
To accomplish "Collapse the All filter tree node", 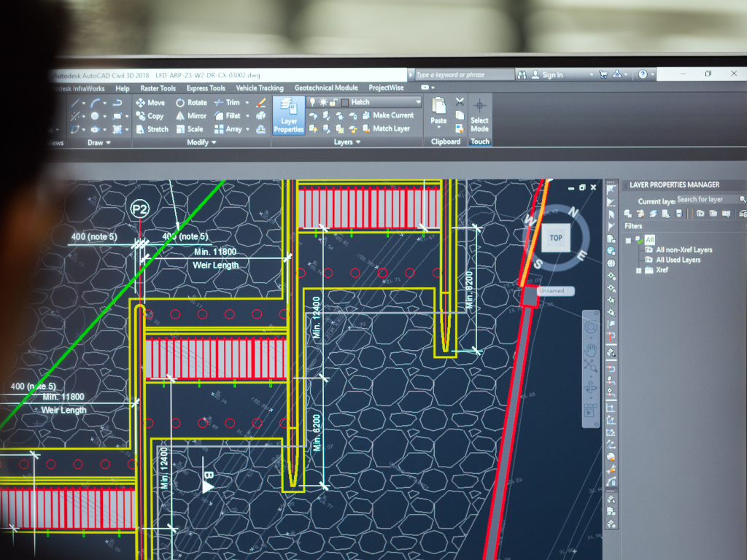I will 629,240.
